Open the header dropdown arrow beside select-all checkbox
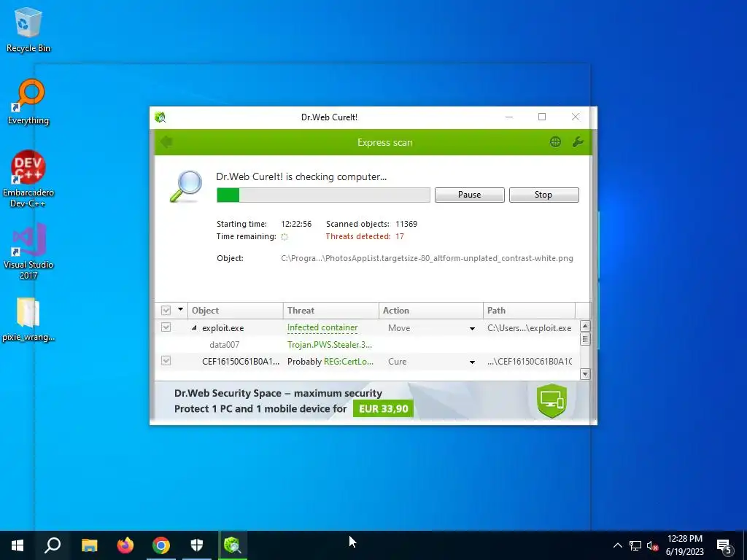The image size is (747, 560). 181,309
